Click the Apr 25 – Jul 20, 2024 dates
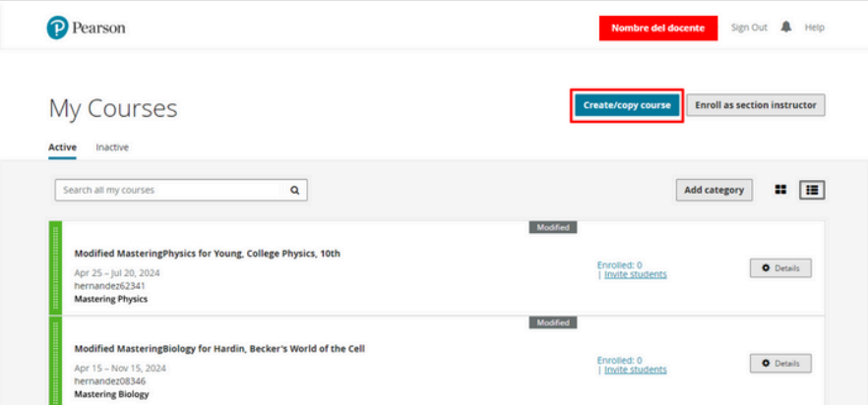The image size is (868, 405). pos(117,273)
